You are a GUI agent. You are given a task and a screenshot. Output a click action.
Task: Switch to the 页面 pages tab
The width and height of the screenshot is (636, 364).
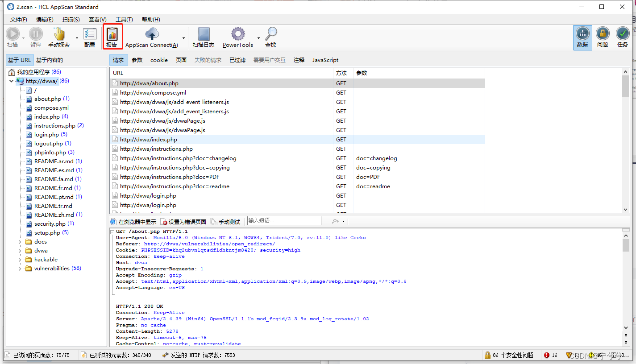pyautogui.click(x=181, y=60)
